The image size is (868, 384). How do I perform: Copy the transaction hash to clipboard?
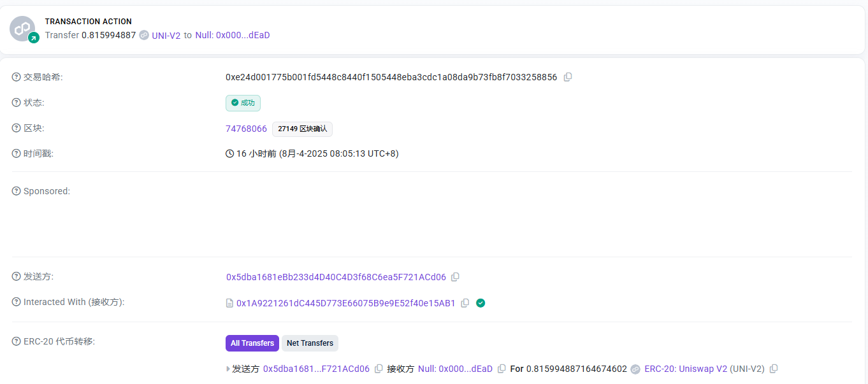coord(568,77)
